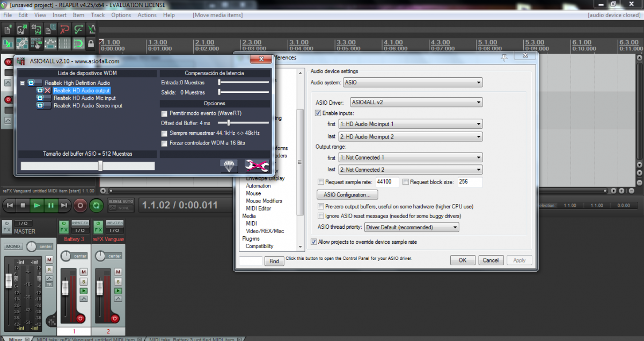
Task: Uncheck Allow projects to override device sample rate
Action: (x=313, y=242)
